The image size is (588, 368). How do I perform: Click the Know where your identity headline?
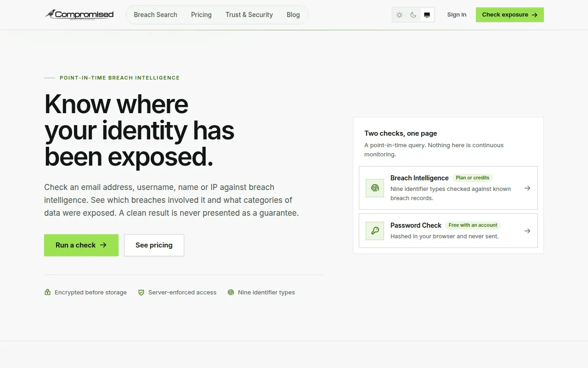(139, 131)
